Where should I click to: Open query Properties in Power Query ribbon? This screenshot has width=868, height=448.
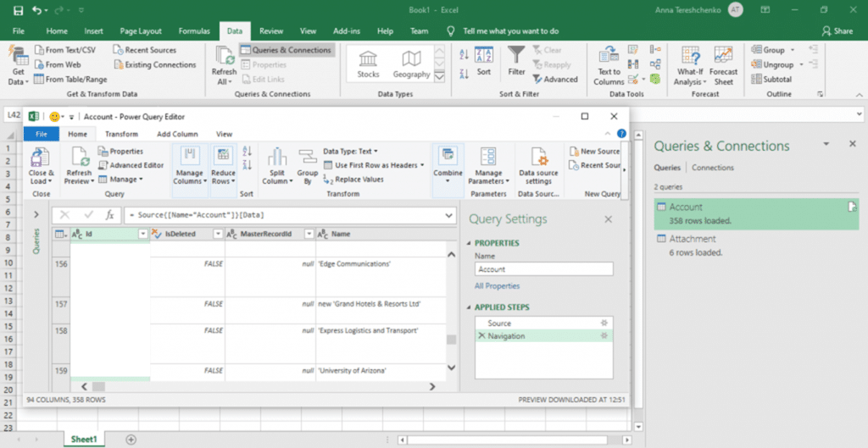click(120, 151)
